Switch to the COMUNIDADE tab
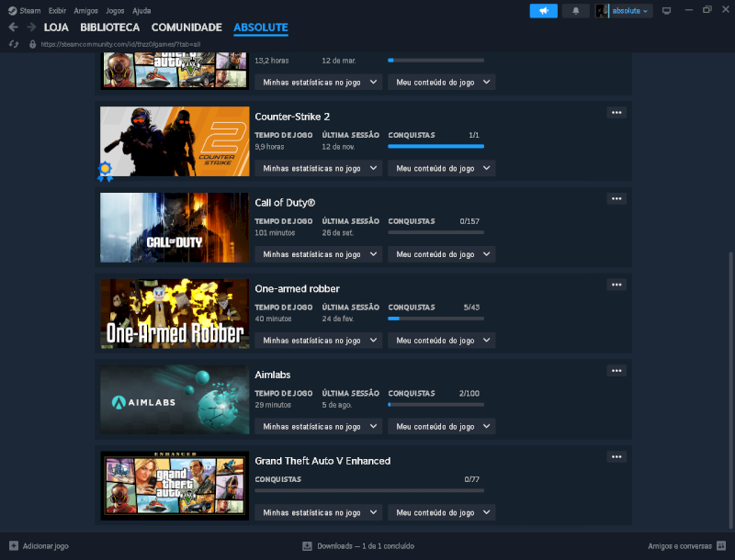Image resolution: width=735 pixels, height=560 pixels. pyautogui.click(x=187, y=28)
